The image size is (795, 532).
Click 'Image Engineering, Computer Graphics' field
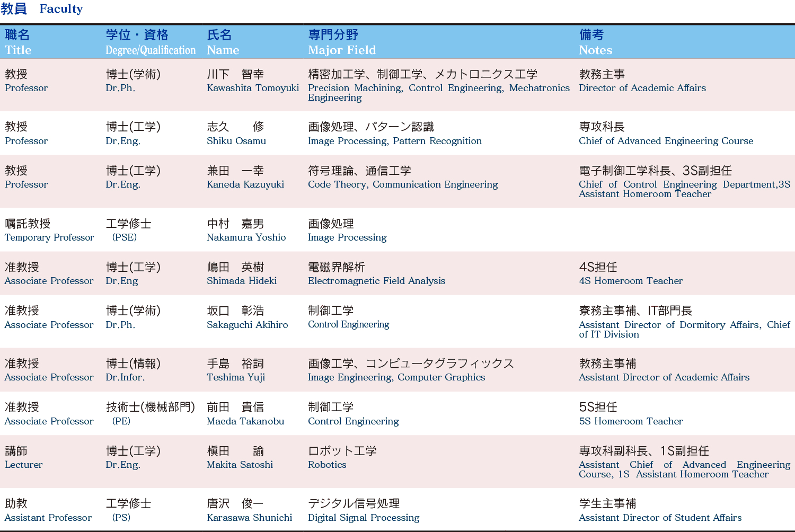click(x=396, y=377)
